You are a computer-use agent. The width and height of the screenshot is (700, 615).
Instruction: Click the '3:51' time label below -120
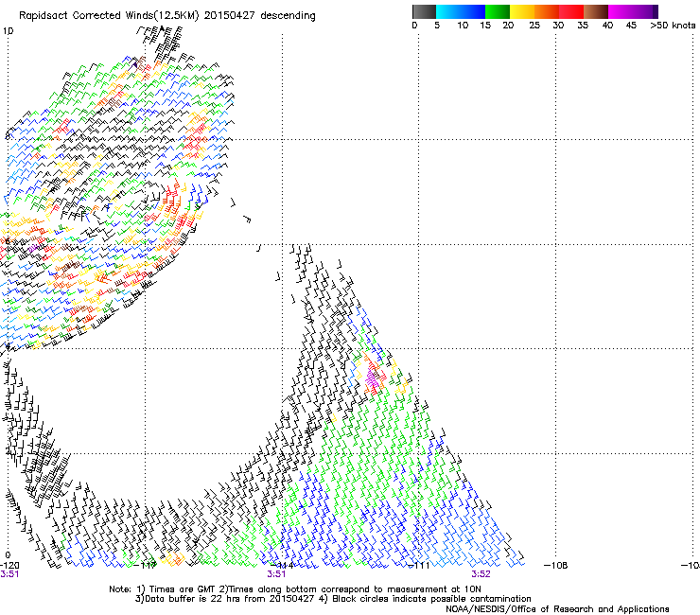tap(9, 574)
